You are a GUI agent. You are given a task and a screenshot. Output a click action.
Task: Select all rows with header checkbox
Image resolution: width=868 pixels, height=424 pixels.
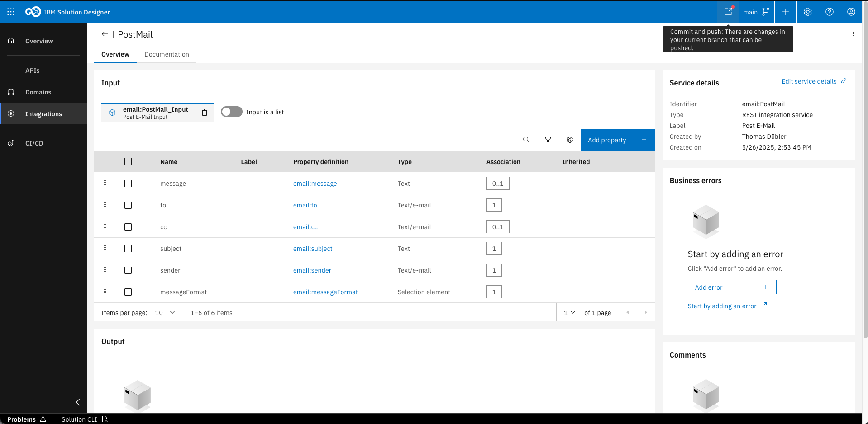(128, 161)
